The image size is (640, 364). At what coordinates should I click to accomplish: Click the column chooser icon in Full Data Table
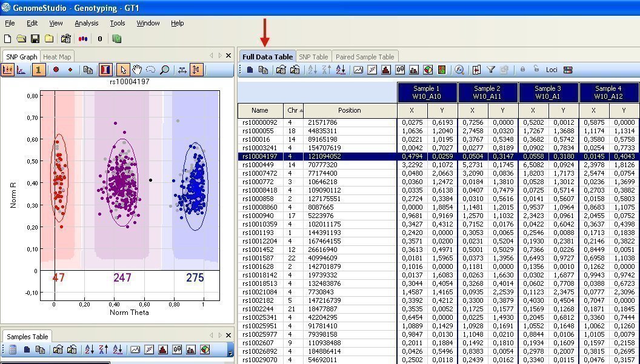tap(476, 70)
